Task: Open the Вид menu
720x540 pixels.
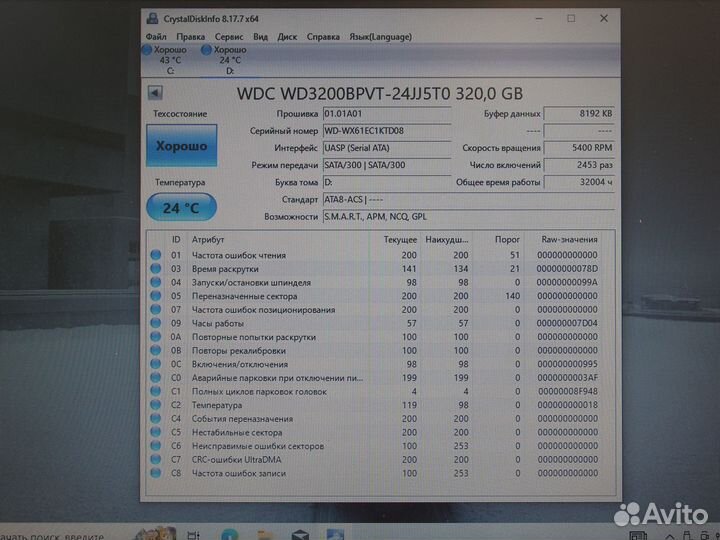Action: tap(260, 37)
